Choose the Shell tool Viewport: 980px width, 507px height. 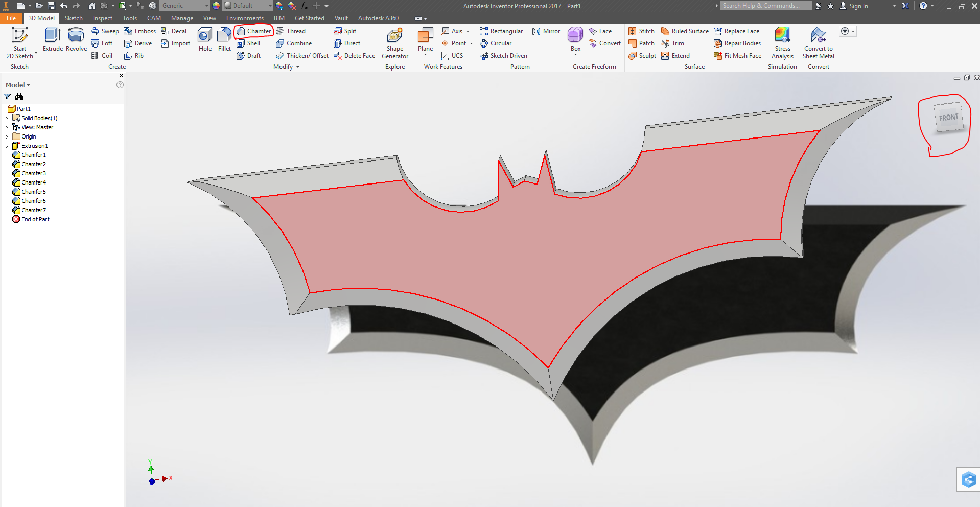click(248, 43)
